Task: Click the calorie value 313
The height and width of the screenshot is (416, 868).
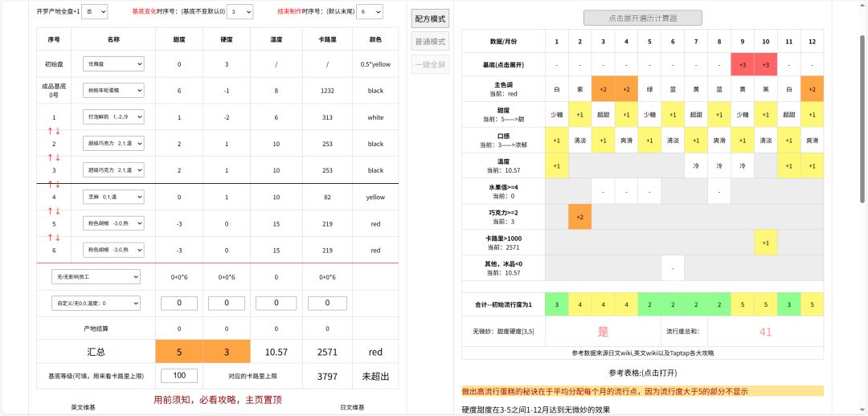Action: click(x=327, y=117)
